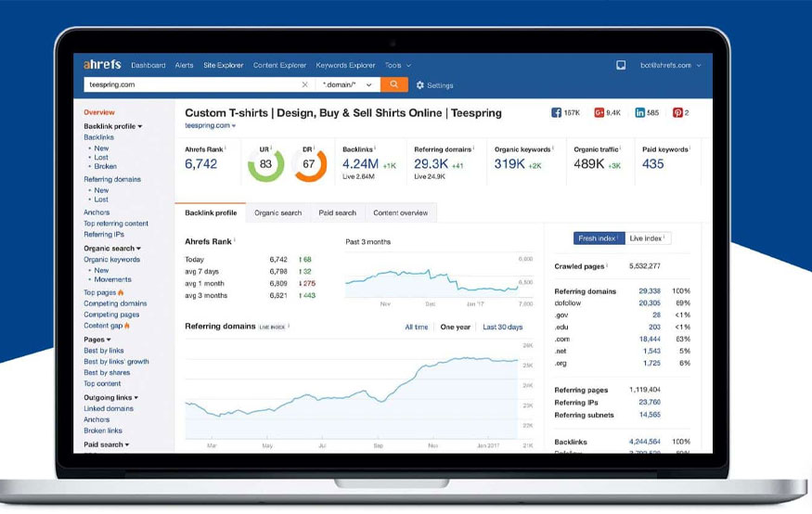Collapse the Pages sidebar section
812x514 pixels.
click(97, 340)
